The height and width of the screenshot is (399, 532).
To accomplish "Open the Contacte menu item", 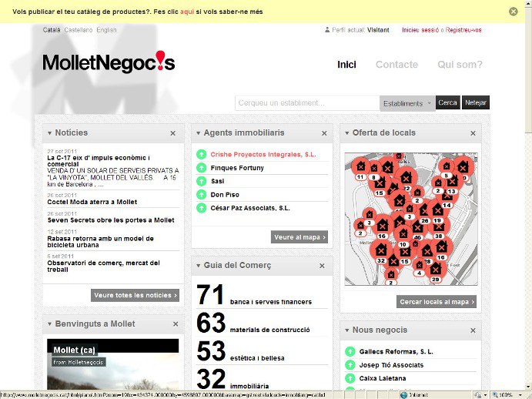I will (396, 65).
